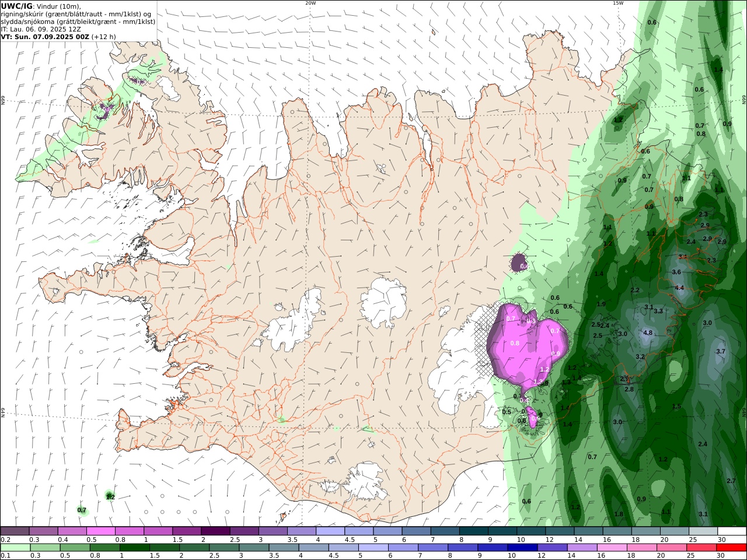Pick pink-red rain swatch starting at 25
The image size is (747, 560).
click(702, 548)
